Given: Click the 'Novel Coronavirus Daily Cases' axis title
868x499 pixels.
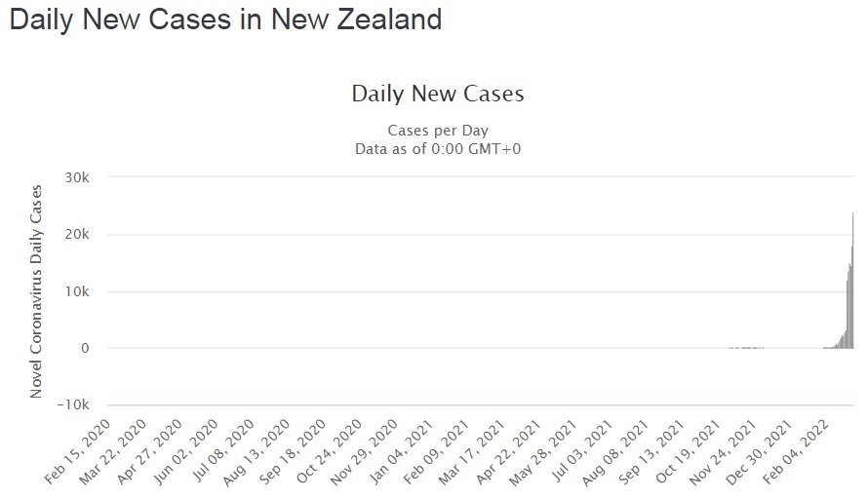Looking at the screenshot, I should point(36,291).
